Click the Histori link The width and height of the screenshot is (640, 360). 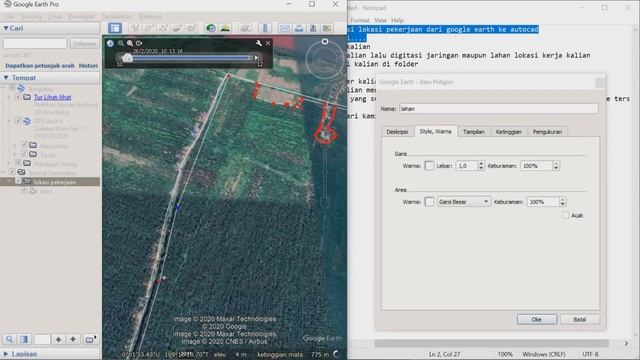point(88,65)
